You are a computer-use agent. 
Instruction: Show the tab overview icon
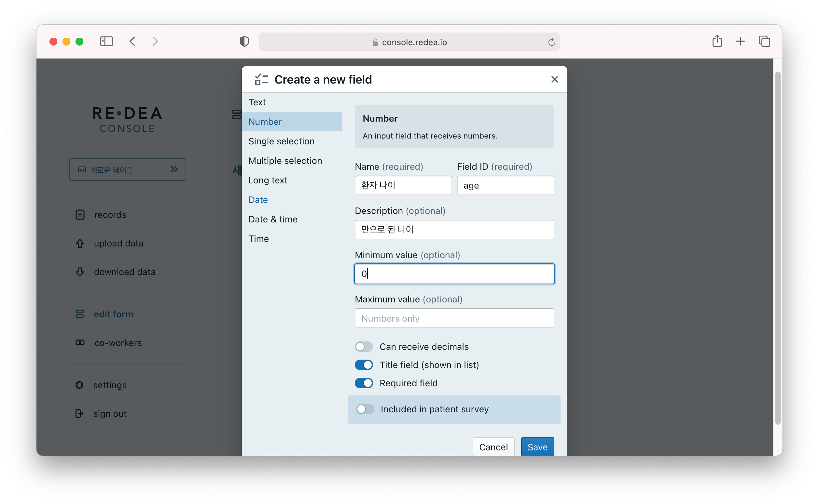[x=764, y=41]
